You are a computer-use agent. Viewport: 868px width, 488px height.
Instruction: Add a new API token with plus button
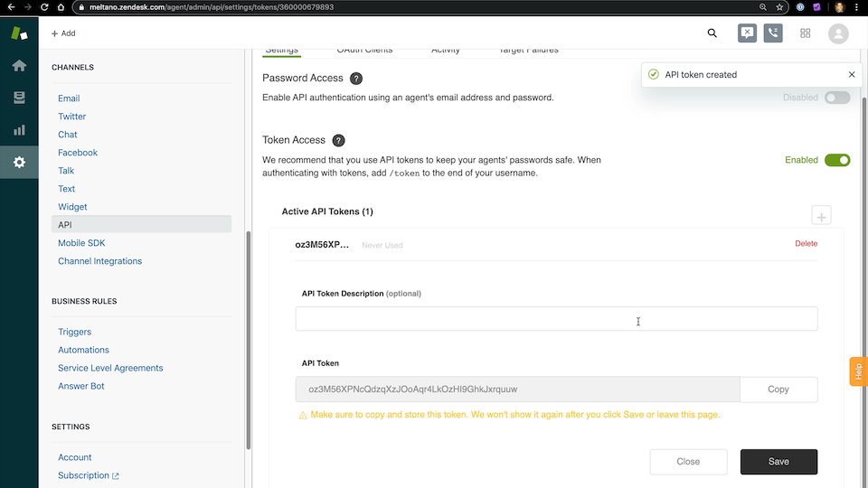point(821,215)
